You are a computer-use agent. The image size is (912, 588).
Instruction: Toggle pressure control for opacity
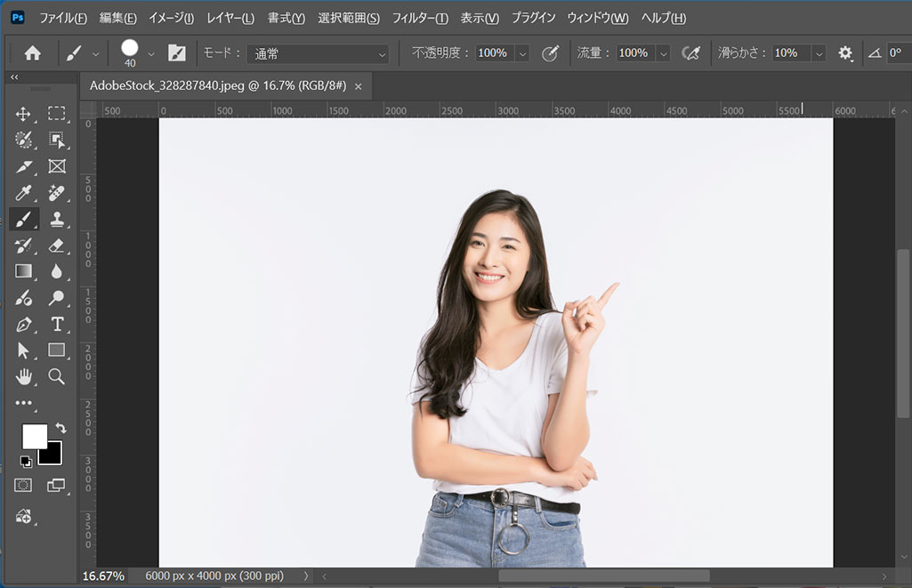click(x=551, y=53)
